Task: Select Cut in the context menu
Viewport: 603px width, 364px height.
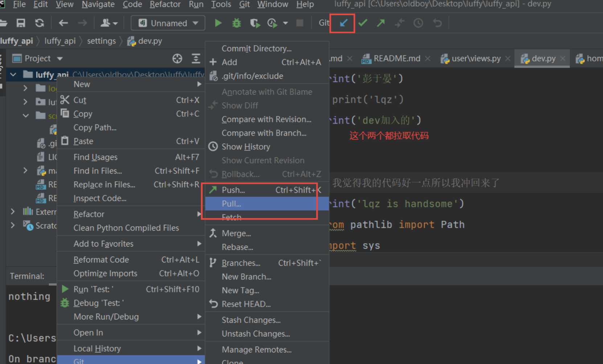Action: (131, 100)
